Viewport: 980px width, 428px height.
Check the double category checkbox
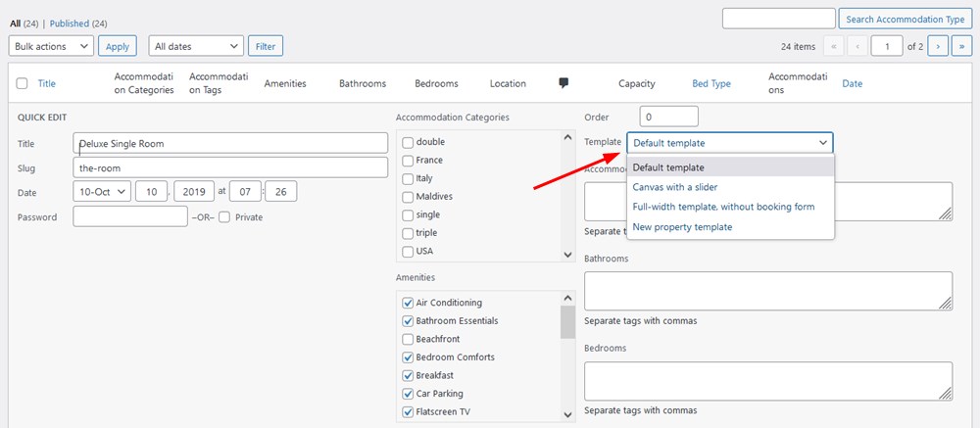tap(408, 142)
